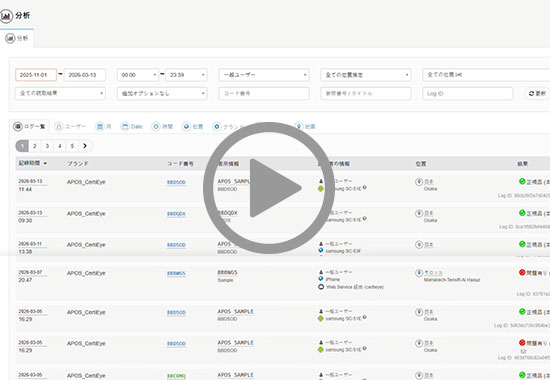Click green check result icon in 13:38 row
The image size is (550, 380).
click(x=522, y=244)
